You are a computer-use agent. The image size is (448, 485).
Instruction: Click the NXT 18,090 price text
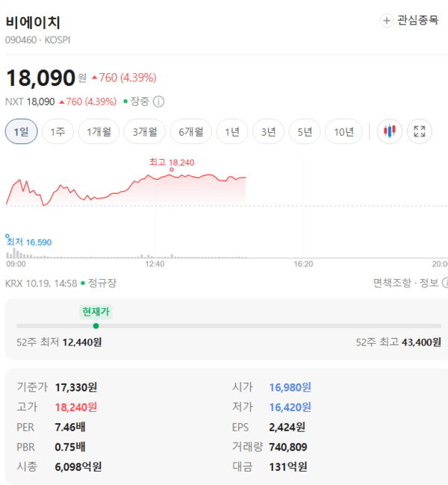30,101
